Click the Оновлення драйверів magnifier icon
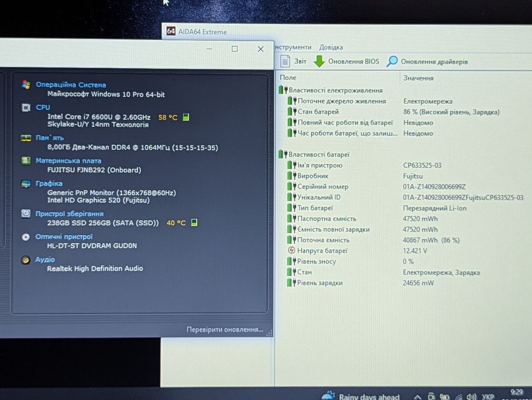Image resolution: width=532 pixels, height=400 pixels. [392, 61]
